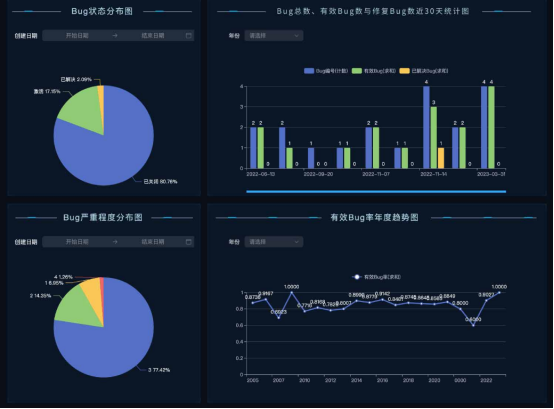Open 年份 dropdown above trend line chart
554x409 pixels.
click(274, 242)
